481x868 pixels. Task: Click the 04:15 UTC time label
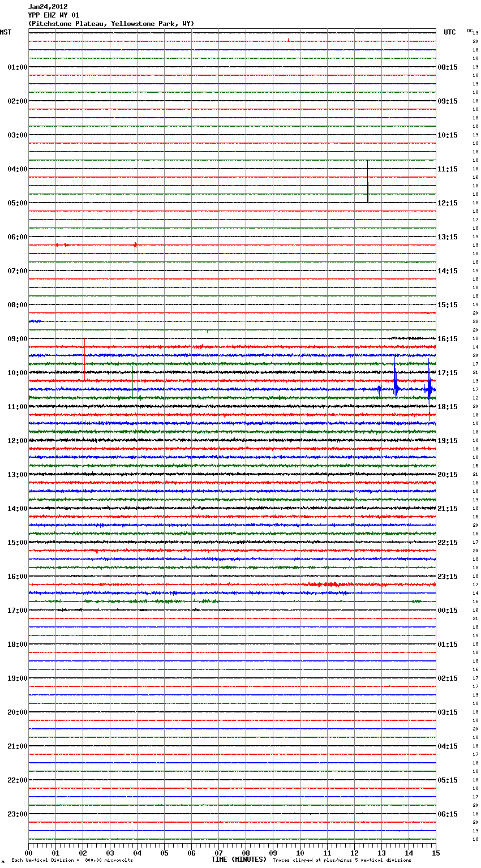click(x=448, y=746)
